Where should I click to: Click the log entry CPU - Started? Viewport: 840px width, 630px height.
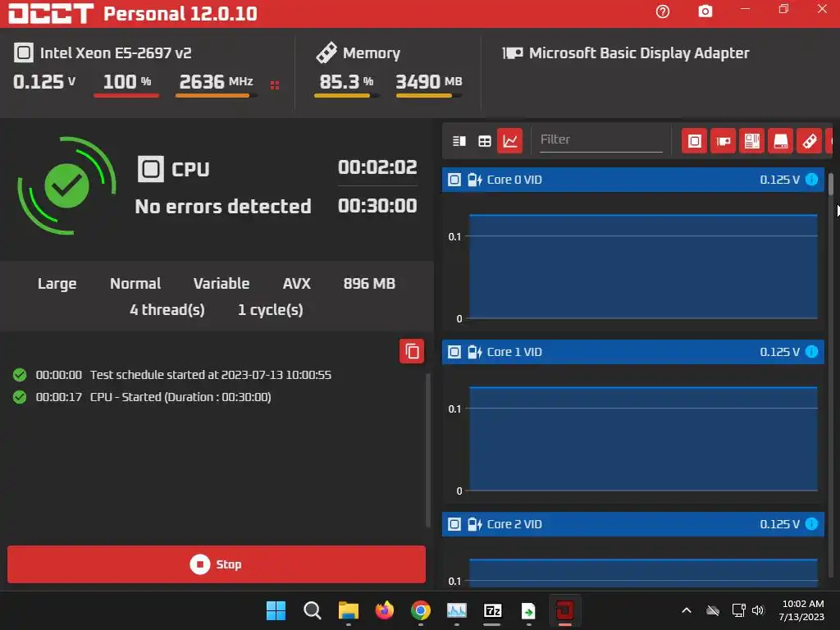[x=141, y=397]
